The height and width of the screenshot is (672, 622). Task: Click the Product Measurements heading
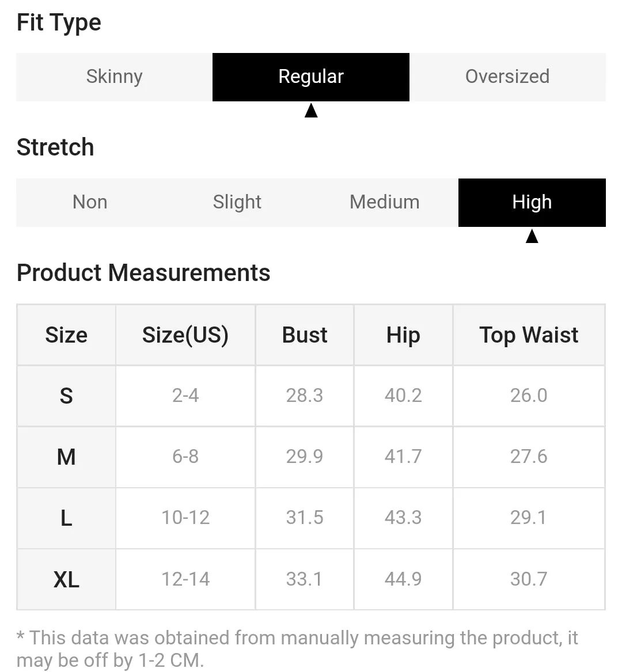143,272
